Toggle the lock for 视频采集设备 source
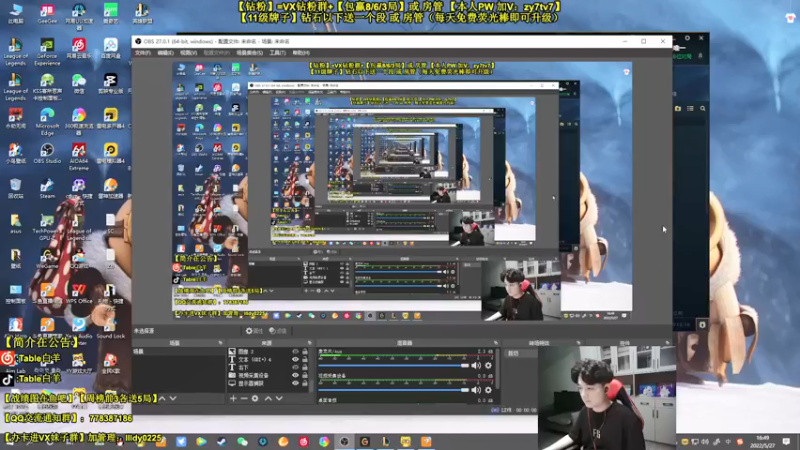The height and width of the screenshot is (450, 800). [x=305, y=375]
